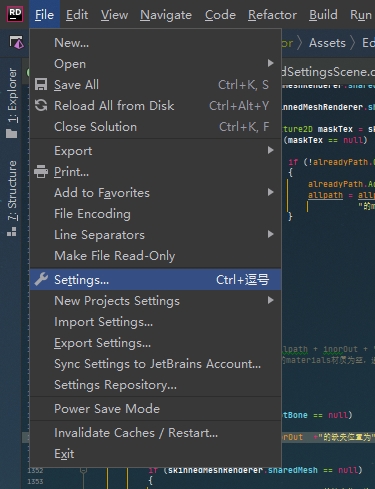375x489 pixels.
Task: Open the Structure tool window icon
Action: [12, 231]
